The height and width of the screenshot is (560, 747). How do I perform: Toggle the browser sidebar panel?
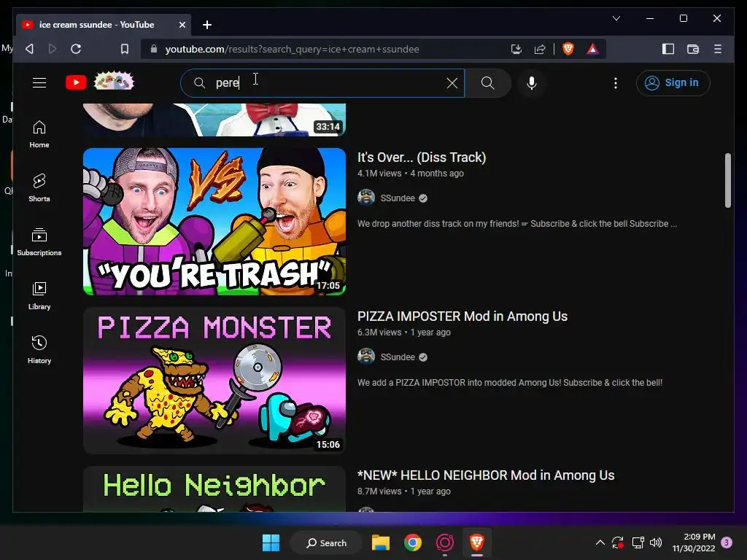point(668,49)
